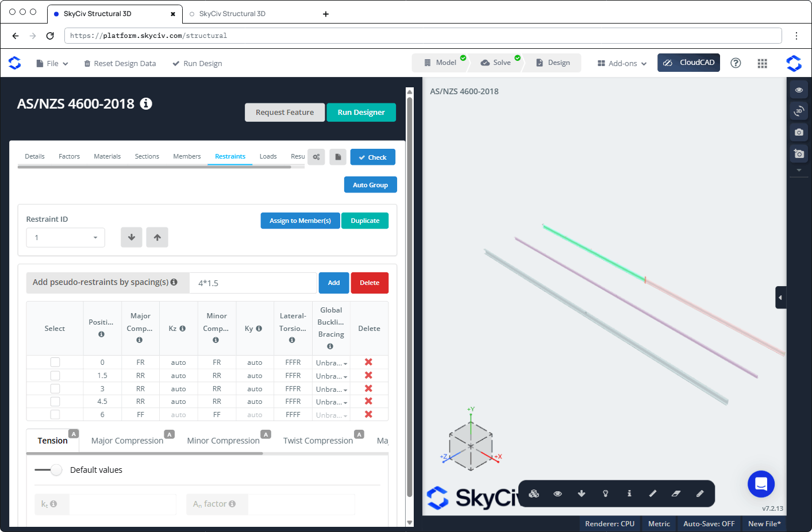Click the pseudo-restraints spacing input field
The image size is (812, 532).
[253, 283]
